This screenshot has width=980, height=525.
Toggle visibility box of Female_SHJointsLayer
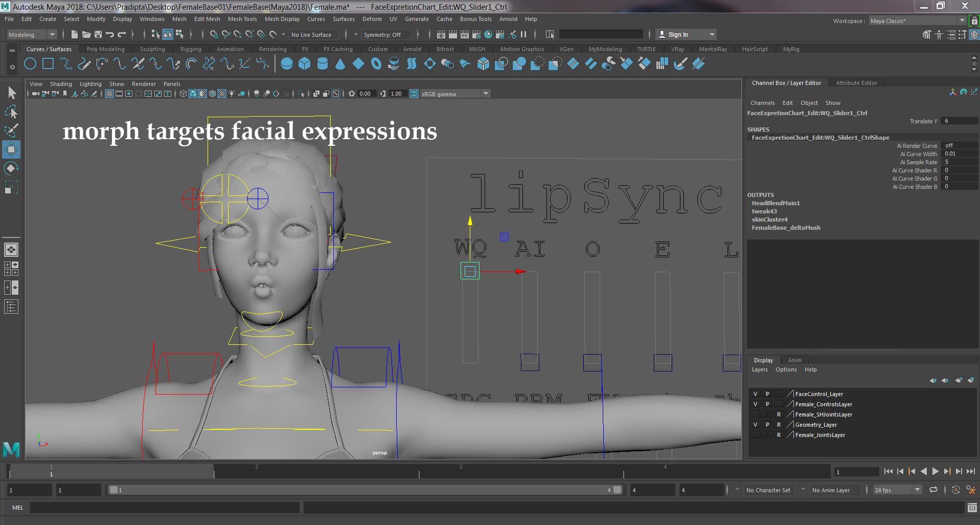755,414
